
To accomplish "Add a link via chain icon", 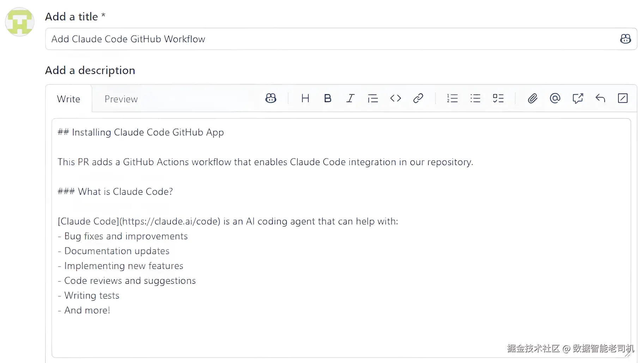I will 418,98.
